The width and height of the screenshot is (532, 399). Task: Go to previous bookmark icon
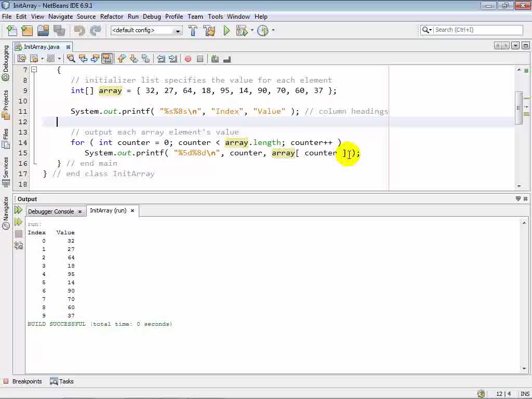pos(122,59)
